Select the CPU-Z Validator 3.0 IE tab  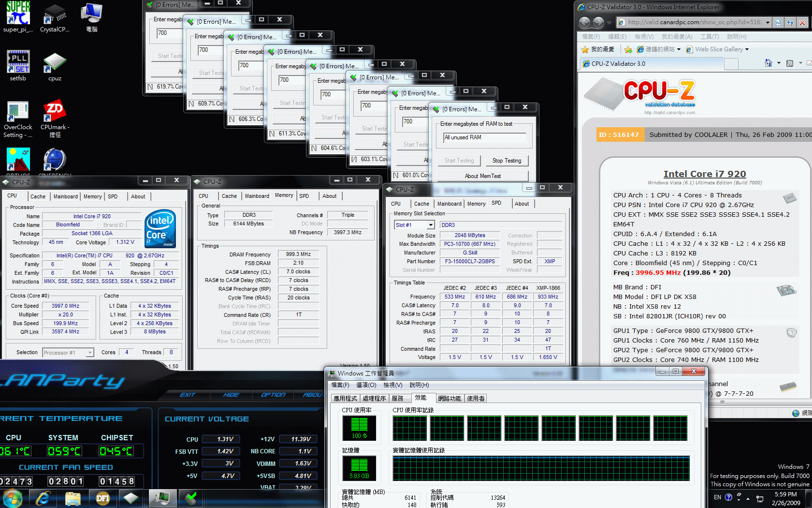click(652, 63)
